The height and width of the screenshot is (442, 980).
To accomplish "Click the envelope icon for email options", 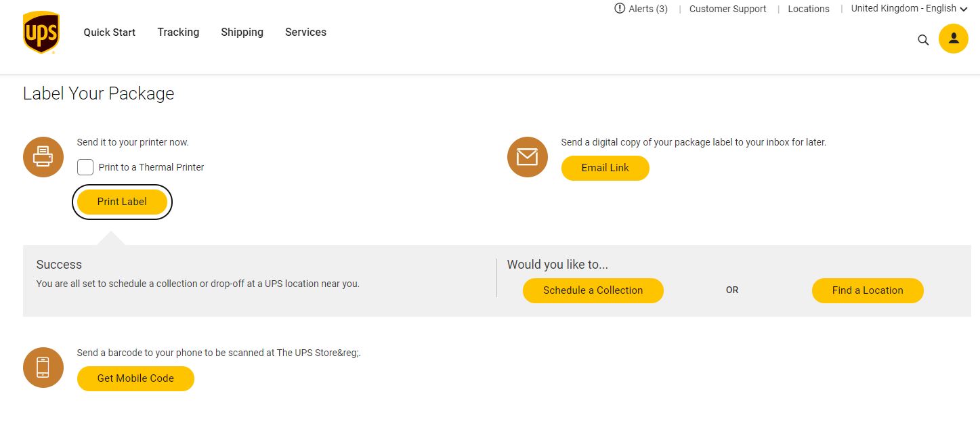I will pyautogui.click(x=527, y=156).
